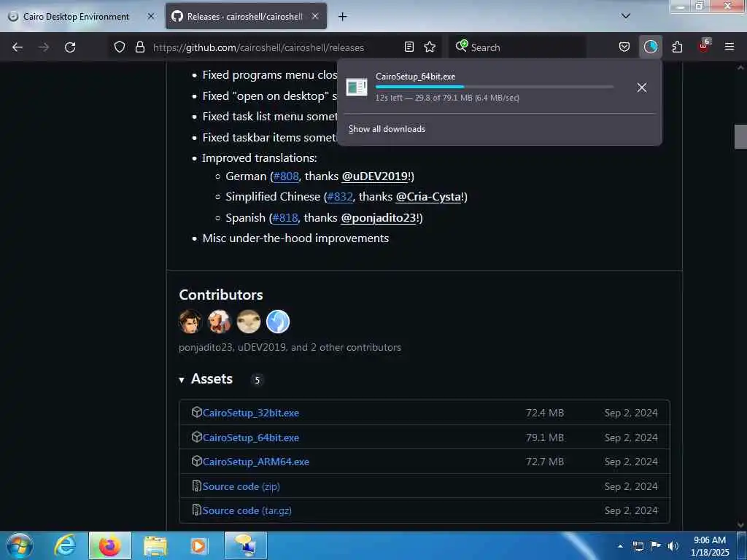
Task: Cancel the CairoSetup_64bit.exe download
Action: coord(642,87)
